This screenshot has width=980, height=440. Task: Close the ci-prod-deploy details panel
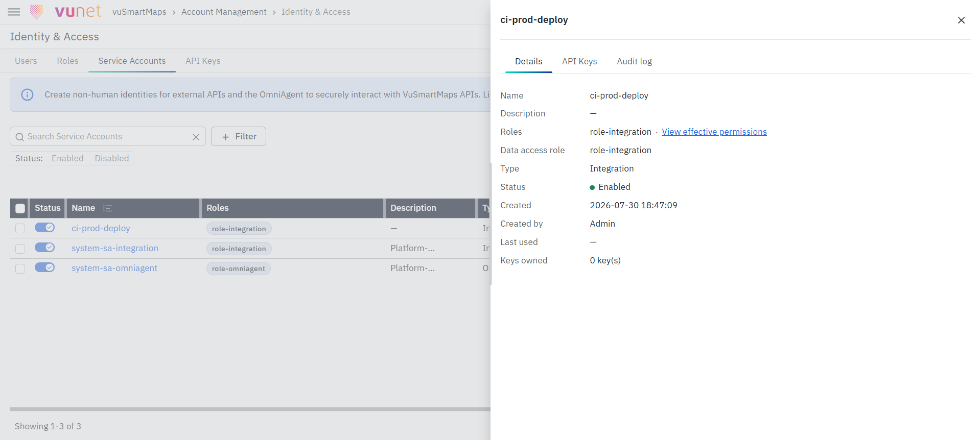click(961, 20)
